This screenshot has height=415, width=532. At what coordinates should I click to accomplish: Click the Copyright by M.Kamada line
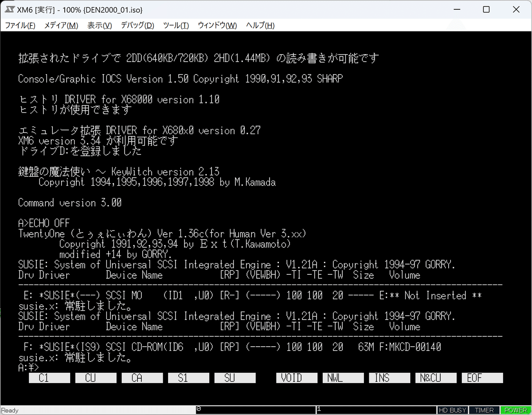click(x=157, y=182)
